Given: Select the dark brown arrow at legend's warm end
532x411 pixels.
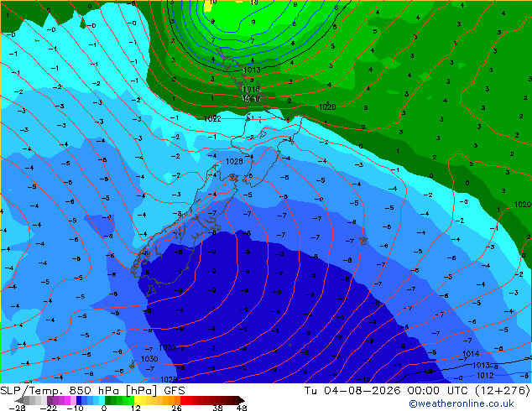Looking at the screenshot, I should point(241,400).
